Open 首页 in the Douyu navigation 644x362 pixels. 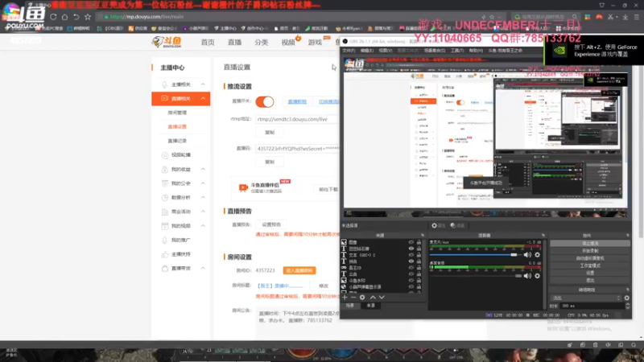[208, 43]
